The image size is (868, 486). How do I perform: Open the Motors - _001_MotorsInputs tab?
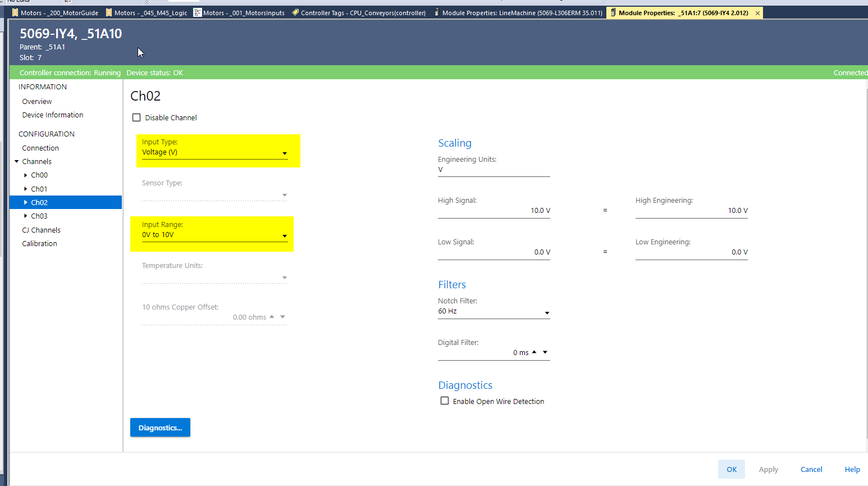pos(240,13)
